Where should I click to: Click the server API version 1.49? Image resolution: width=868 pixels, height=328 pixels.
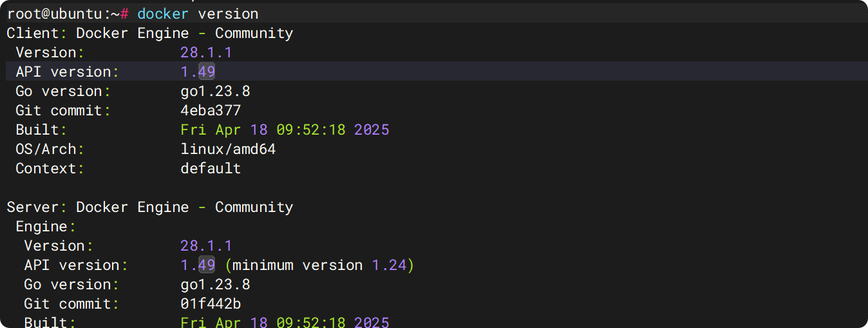pos(198,265)
